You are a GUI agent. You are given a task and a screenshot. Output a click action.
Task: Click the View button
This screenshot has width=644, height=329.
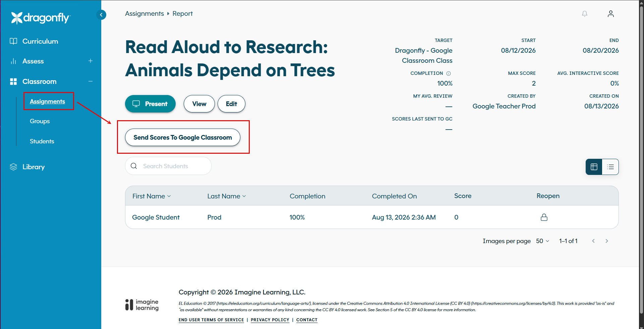coord(199,104)
